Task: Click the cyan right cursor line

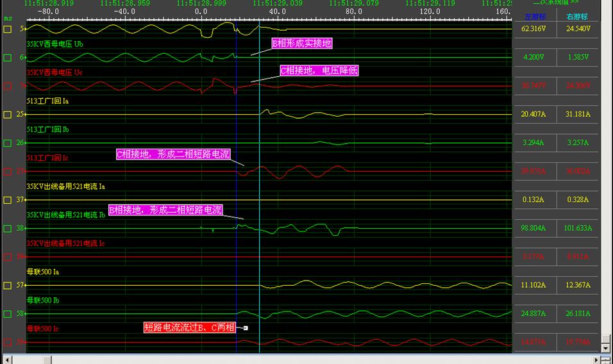Action: pyautogui.click(x=259, y=192)
